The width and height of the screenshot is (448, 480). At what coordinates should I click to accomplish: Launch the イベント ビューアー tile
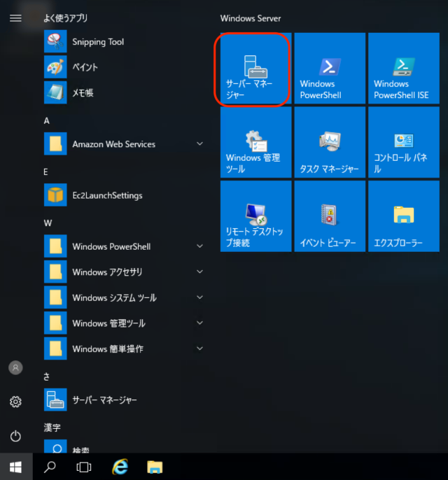pyautogui.click(x=330, y=216)
